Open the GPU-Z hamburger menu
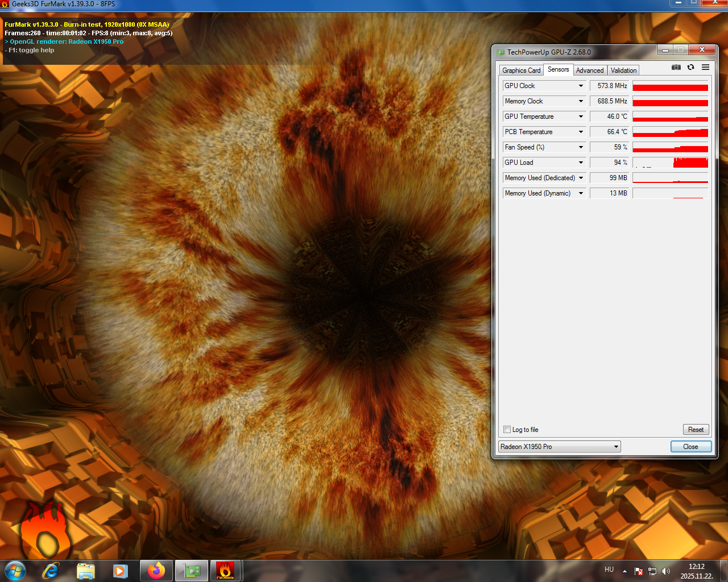The height and width of the screenshot is (582, 728). [x=705, y=67]
